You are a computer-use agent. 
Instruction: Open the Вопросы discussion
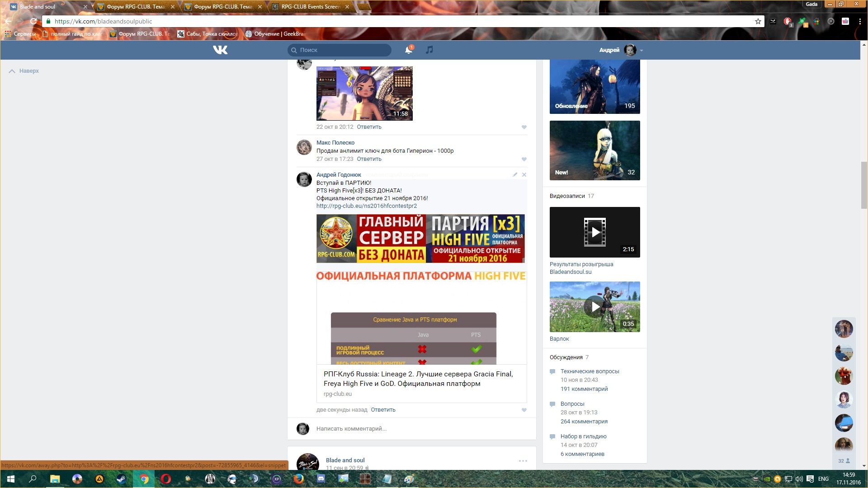[x=572, y=404]
